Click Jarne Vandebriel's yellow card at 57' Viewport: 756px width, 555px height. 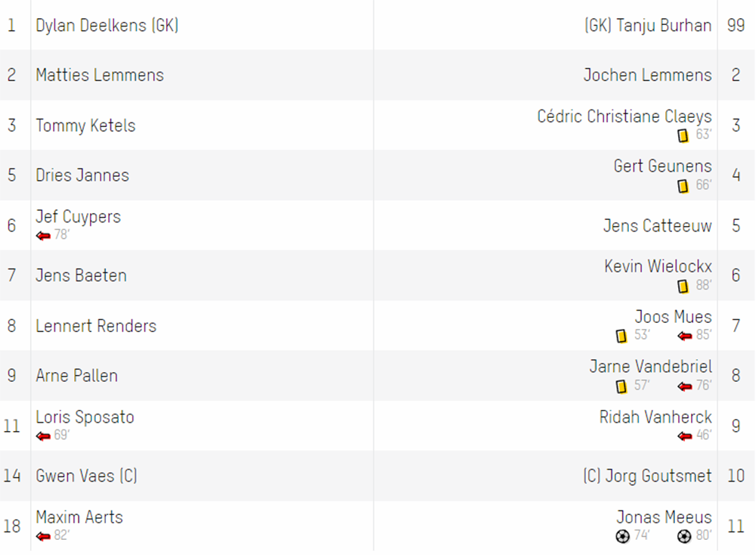[x=621, y=386]
